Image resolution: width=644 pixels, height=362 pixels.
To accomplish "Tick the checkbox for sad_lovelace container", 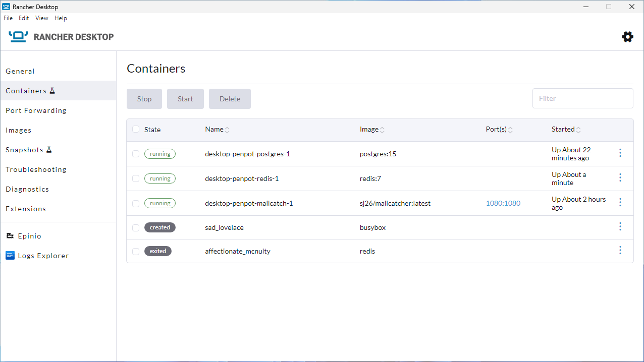I will (x=135, y=227).
